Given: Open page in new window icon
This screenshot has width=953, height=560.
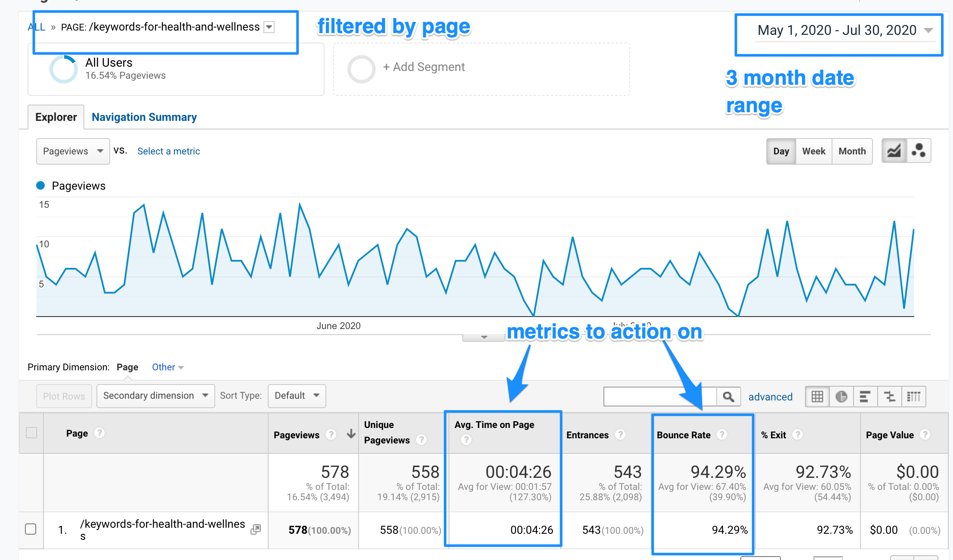Looking at the screenshot, I should tap(256, 529).
